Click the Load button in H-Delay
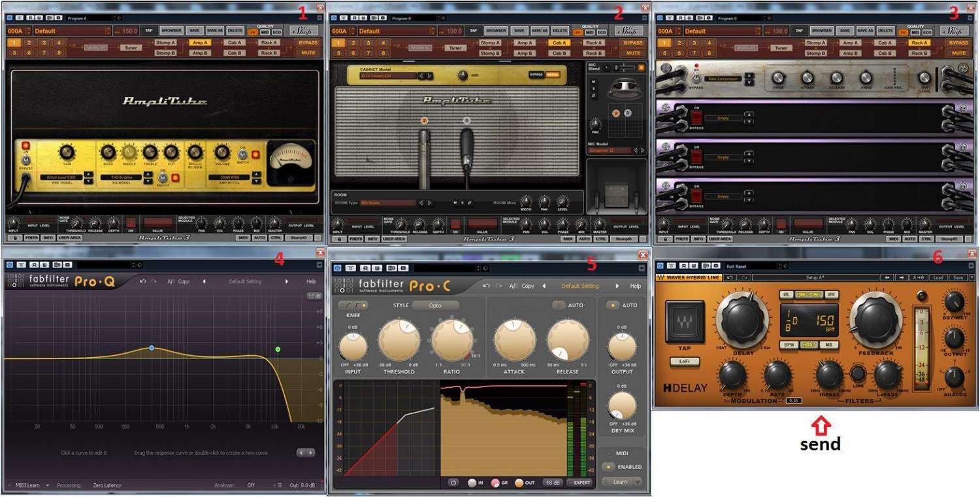Image resolution: width=980 pixels, height=497 pixels. coord(938,277)
